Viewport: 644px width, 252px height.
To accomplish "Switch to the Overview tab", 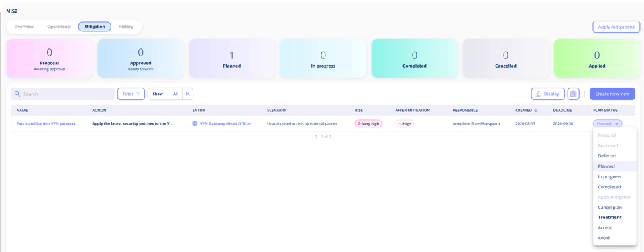I will (x=24, y=27).
